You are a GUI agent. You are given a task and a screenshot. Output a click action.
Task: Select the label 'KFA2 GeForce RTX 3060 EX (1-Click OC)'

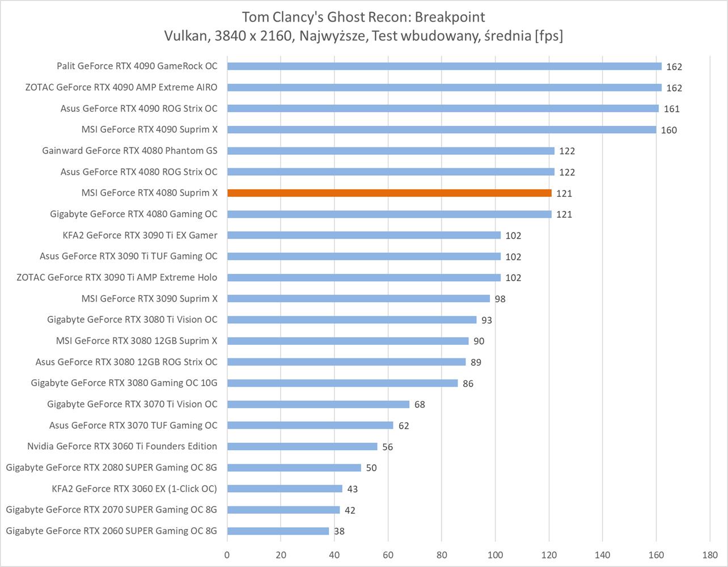(134, 489)
